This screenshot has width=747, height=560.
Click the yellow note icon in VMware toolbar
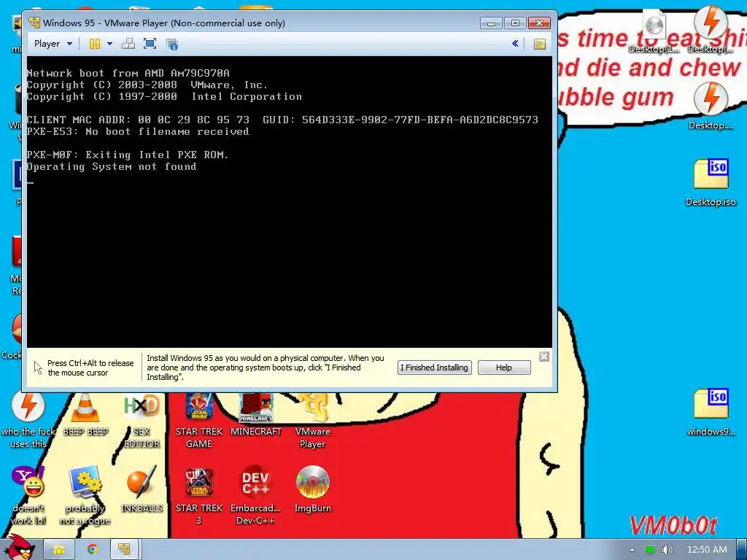[539, 44]
